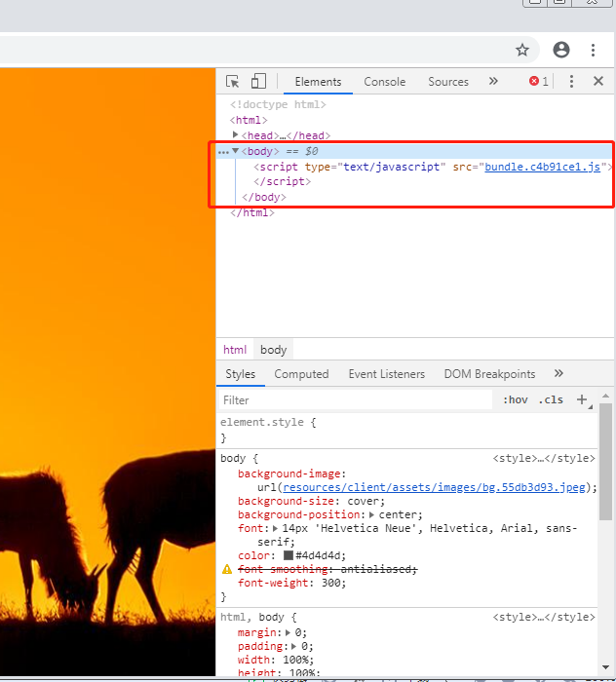Screen dimensions: 616x682
Task: Click the red error count indicator
Action: (539, 81)
